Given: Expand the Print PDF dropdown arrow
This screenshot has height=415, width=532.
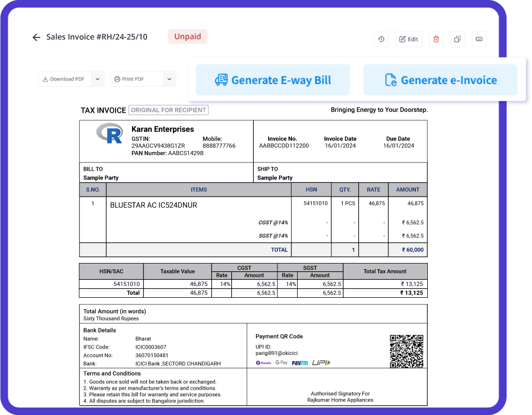Looking at the screenshot, I should tap(169, 79).
